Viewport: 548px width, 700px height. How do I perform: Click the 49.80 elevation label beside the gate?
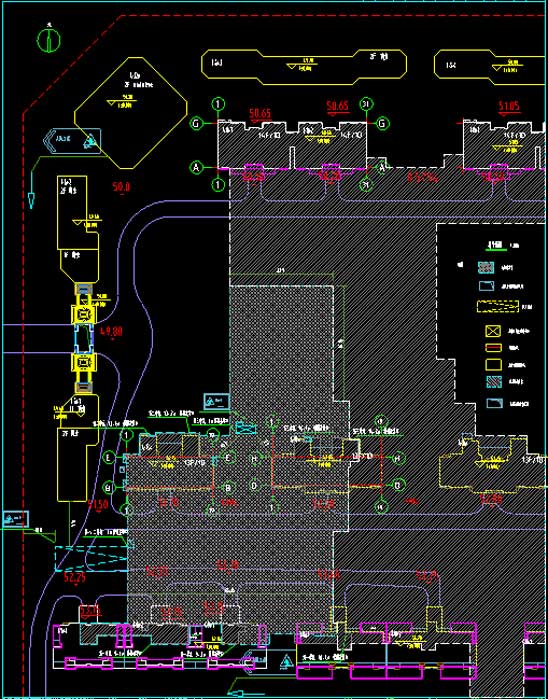[111, 332]
